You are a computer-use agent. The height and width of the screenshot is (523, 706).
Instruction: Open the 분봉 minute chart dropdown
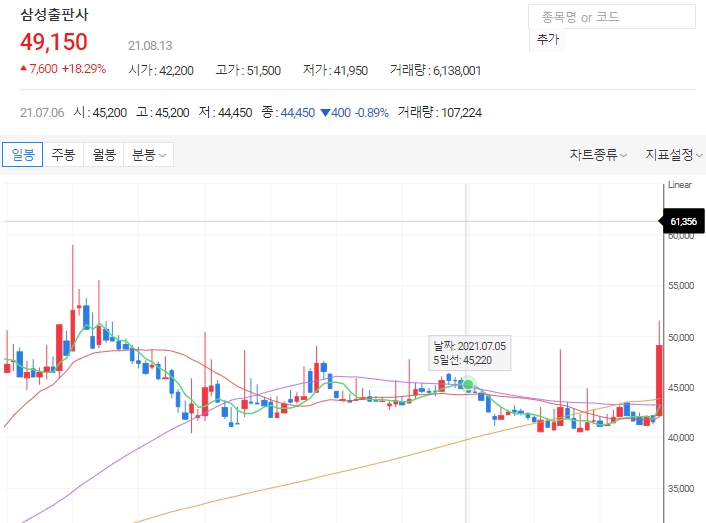tap(149, 154)
